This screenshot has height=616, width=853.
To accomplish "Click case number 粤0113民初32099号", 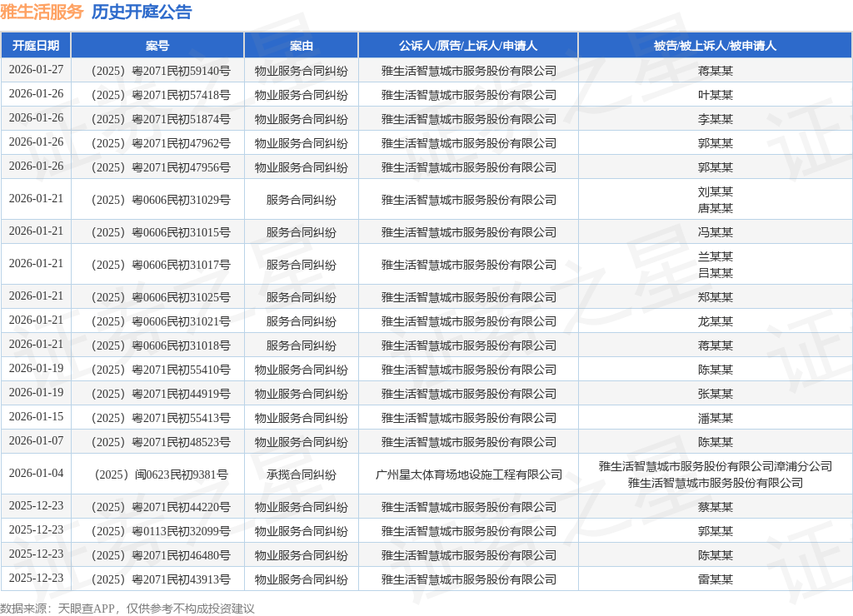I will point(161,531).
